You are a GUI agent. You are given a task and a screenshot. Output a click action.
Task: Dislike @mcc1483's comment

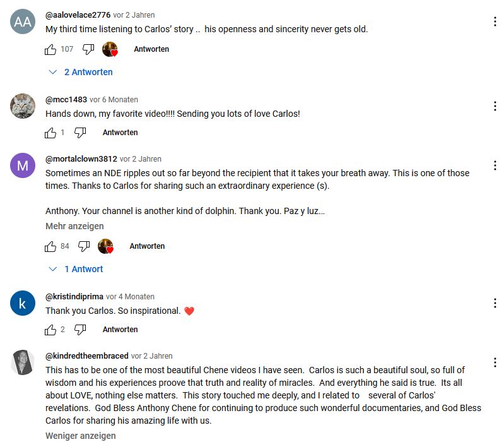80,133
